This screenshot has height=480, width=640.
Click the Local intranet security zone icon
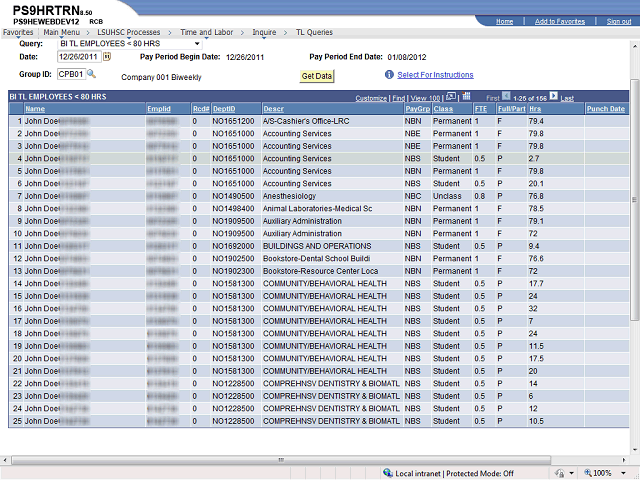pyautogui.click(x=387, y=473)
